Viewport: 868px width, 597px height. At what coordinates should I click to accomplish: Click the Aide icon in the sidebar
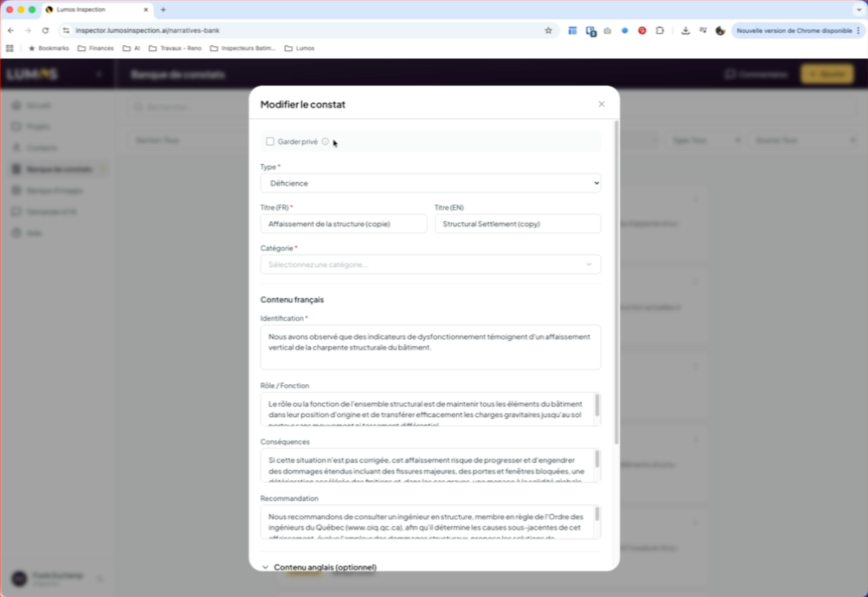pos(17,233)
